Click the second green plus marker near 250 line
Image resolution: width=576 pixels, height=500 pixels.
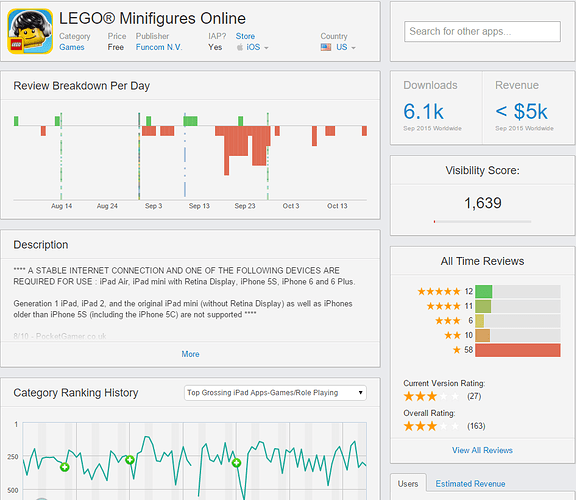130,460
